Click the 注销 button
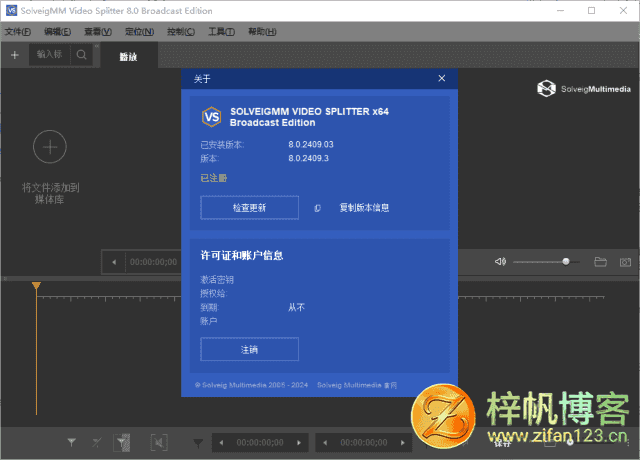The width and height of the screenshot is (640, 460). (x=249, y=349)
